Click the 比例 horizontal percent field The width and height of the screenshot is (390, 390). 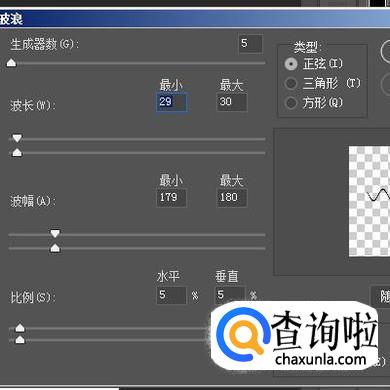(x=171, y=295)
